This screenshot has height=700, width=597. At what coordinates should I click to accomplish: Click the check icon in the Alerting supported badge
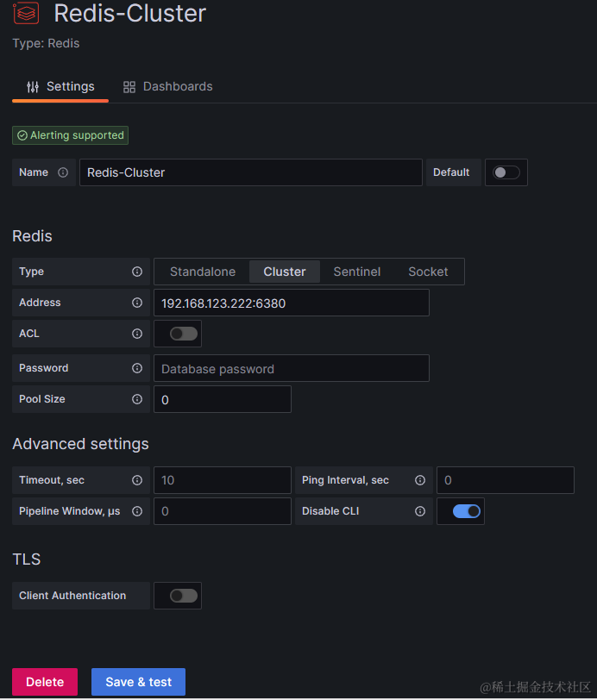(x=22, y=135)
